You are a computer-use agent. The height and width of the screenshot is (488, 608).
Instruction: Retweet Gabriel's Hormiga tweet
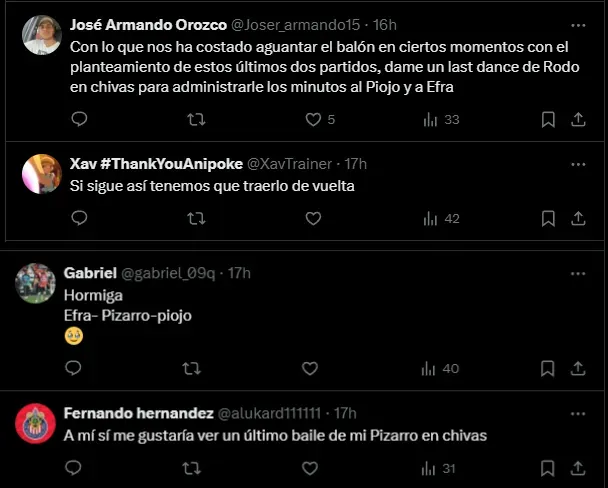tap(190, 368)
